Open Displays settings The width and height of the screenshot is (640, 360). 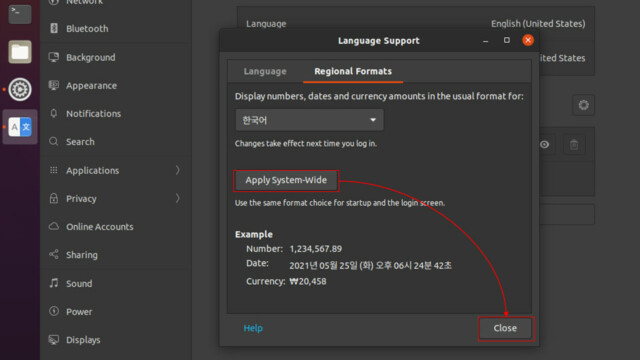coord(116,340)
